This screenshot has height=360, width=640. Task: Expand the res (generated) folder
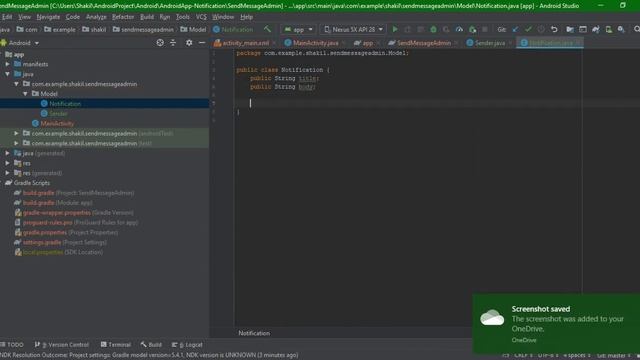click(x=7, y=173)
